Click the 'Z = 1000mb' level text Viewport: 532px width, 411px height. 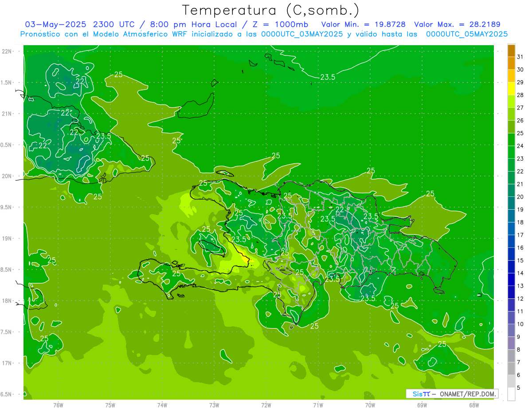point(282,24)
